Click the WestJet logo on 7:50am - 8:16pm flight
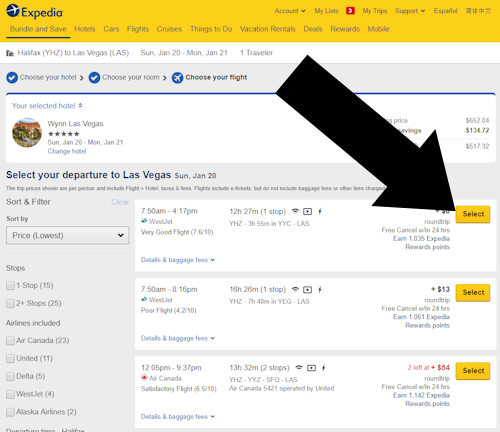 (x=144, y=299)
